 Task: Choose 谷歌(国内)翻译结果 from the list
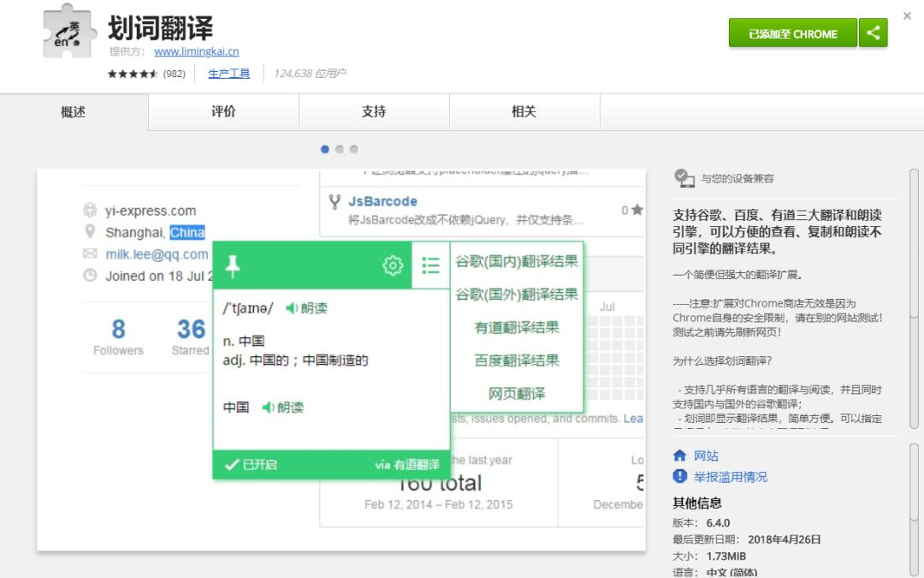517,261
